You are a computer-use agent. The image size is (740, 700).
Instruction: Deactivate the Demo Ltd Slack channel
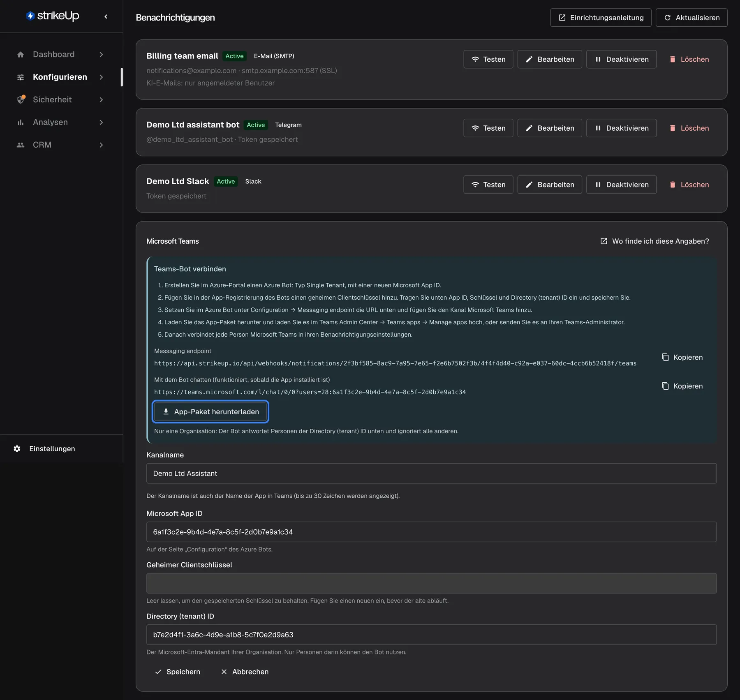pyautogui.click(x=621, y=185)
